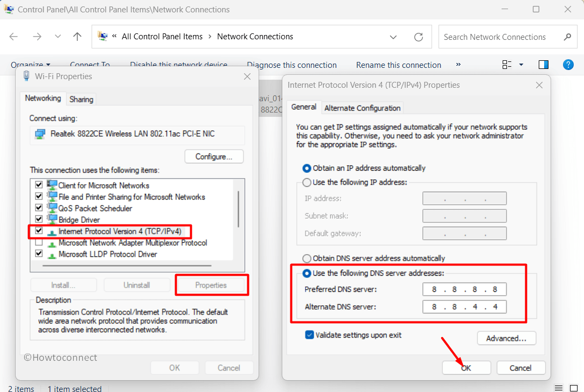Viewport: 584px width, 392px height.
Task: Click horizontal scrollbar of connection items list
Action: (127, 266)
